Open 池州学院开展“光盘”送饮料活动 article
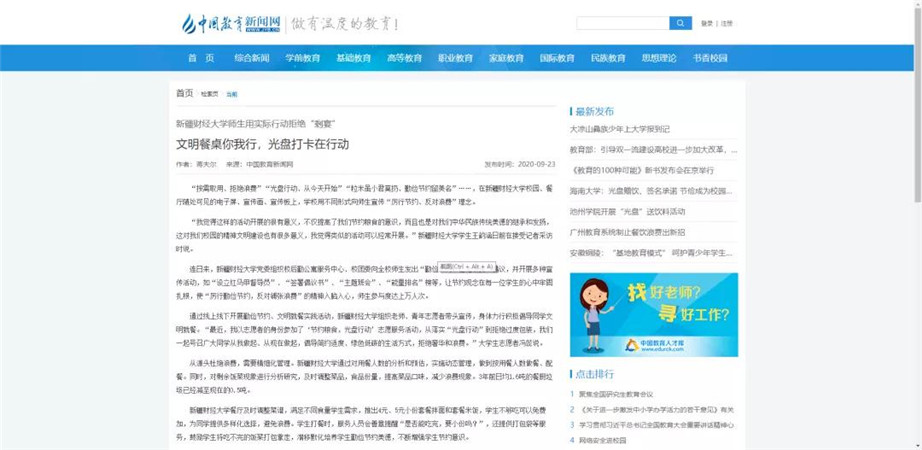Image resolution: width=922 pixels, height=450 pixels. pyautogui.click(x=627, y=212)
